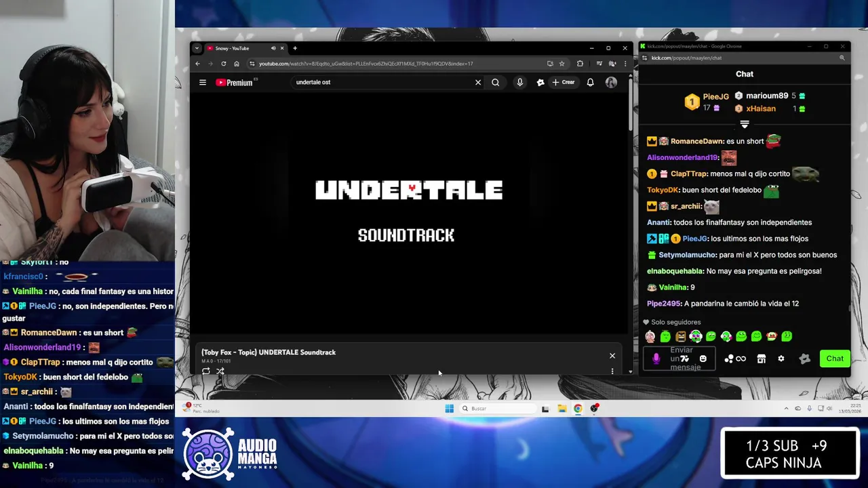Screen dimensions: 868x488
Task: Click username Ananti in Kick chat window
Action: click(658, 222)
